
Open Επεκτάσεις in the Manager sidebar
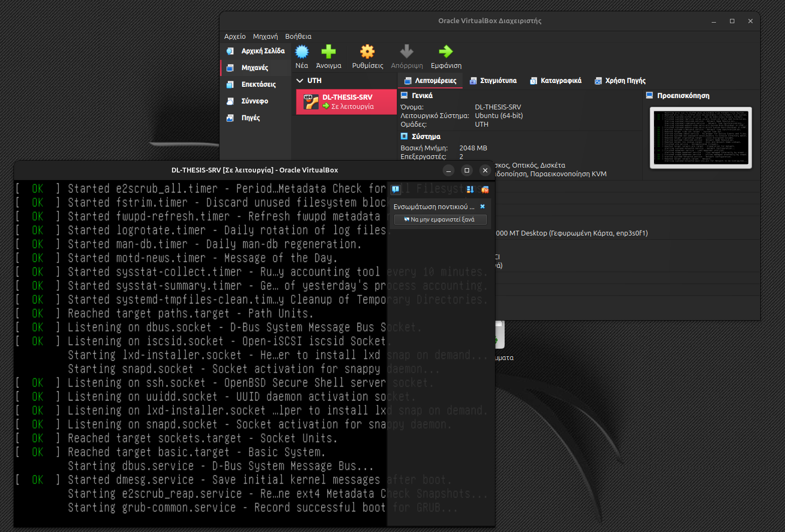pos(256,84)
